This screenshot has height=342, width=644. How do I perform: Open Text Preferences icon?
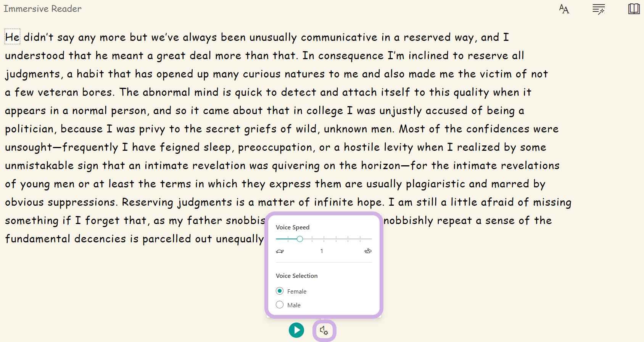click(x=564, y=9)
